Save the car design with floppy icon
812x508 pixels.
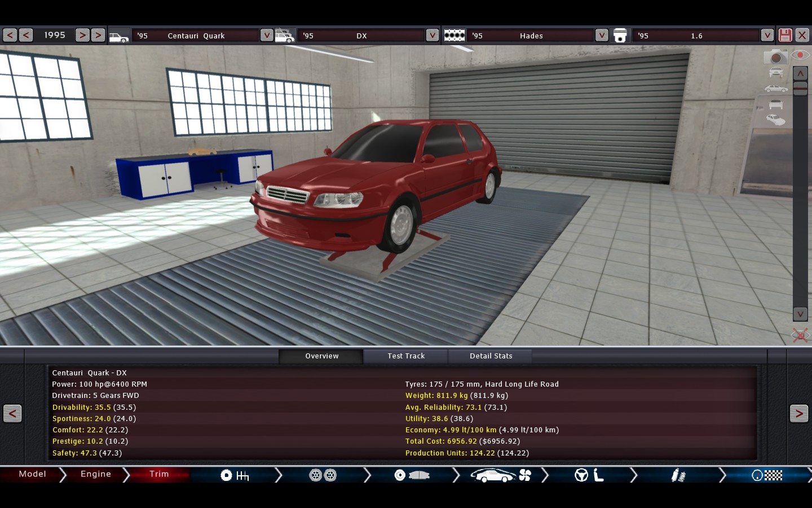click(785, 35)
